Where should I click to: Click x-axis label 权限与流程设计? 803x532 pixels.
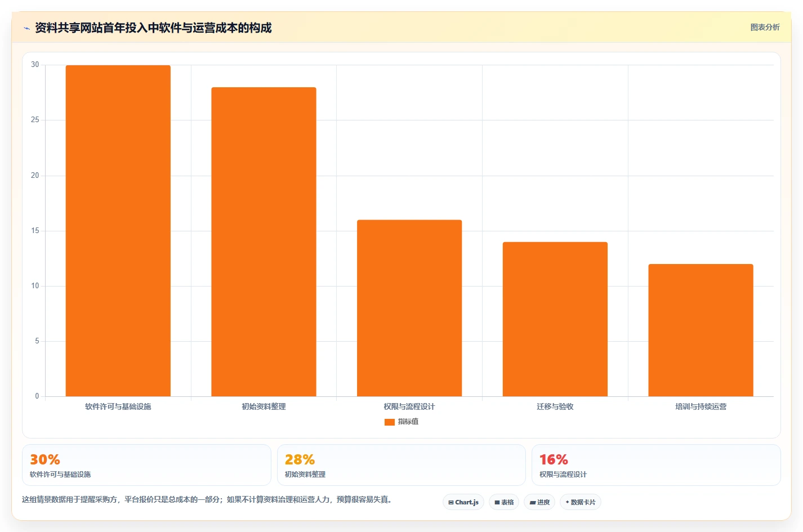[x=409, y=406]
